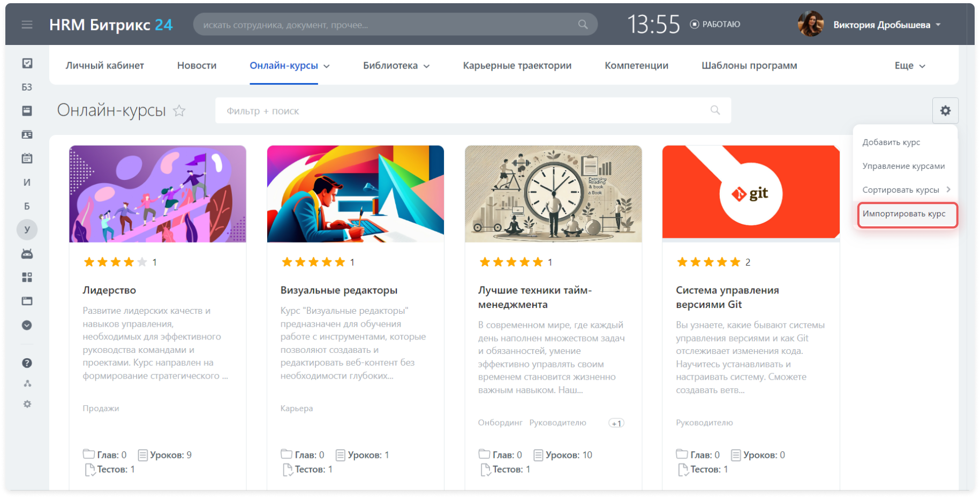
Task: Open the news feed sidebar icon
Action: tap(27, 111)
